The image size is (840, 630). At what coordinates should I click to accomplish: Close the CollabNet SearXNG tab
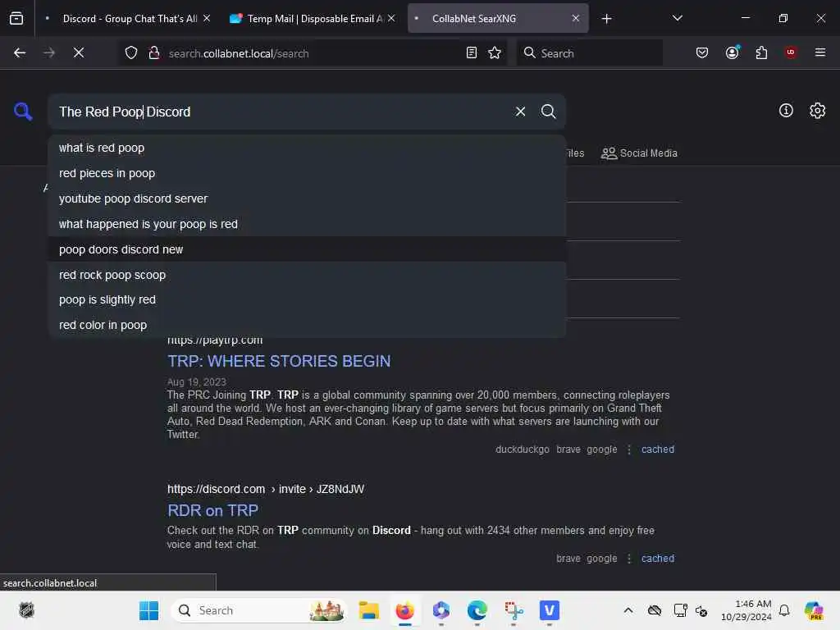tap(575, 18)
